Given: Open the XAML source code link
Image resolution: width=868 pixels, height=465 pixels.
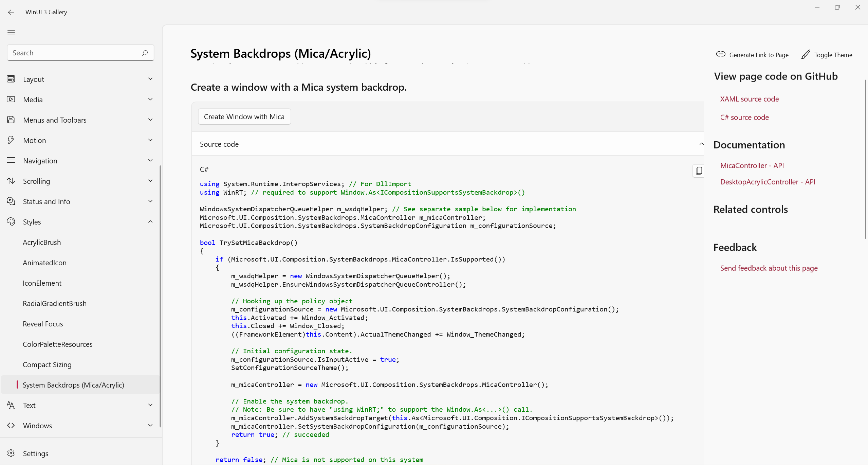Looking at the screenshot, I should point(750,99).
